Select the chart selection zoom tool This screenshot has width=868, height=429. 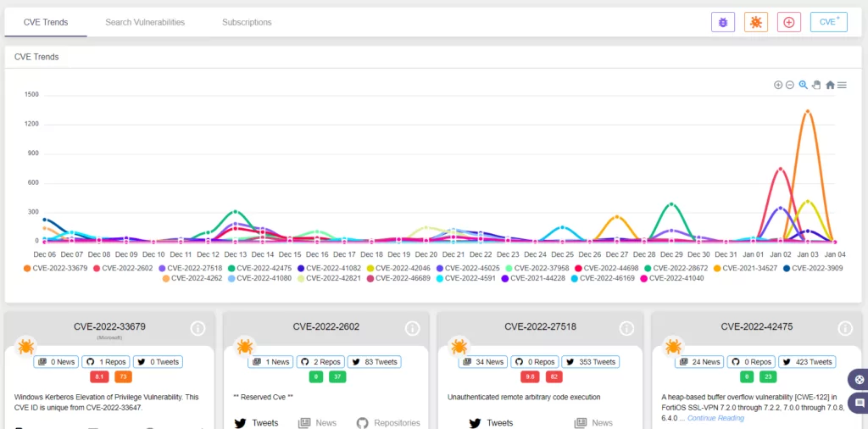pyautogui.click(x=804, y=85)
